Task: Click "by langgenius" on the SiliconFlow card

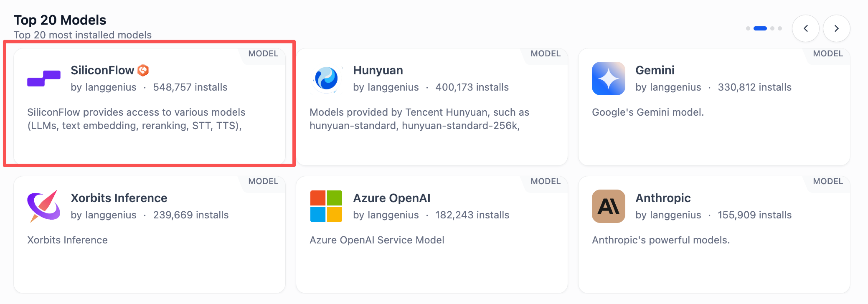Action: click(104, 87)
